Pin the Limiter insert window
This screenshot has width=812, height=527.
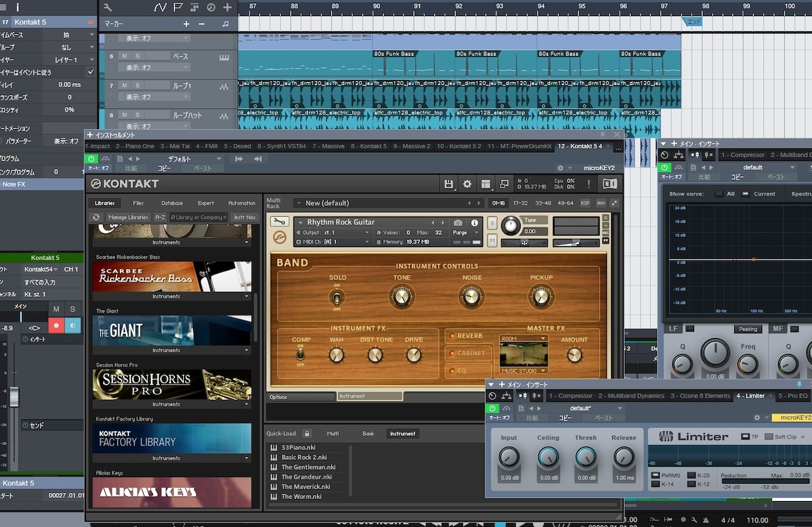(x=799, y=385)
